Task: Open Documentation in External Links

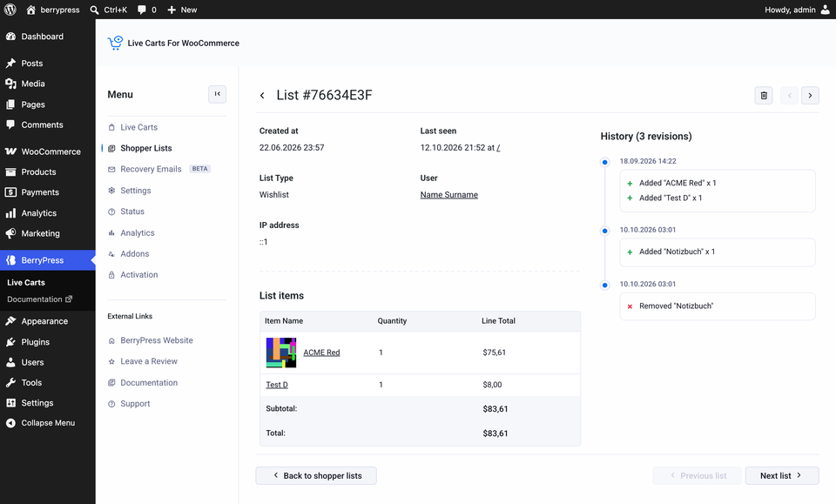Action: click(x=149, y=382)
